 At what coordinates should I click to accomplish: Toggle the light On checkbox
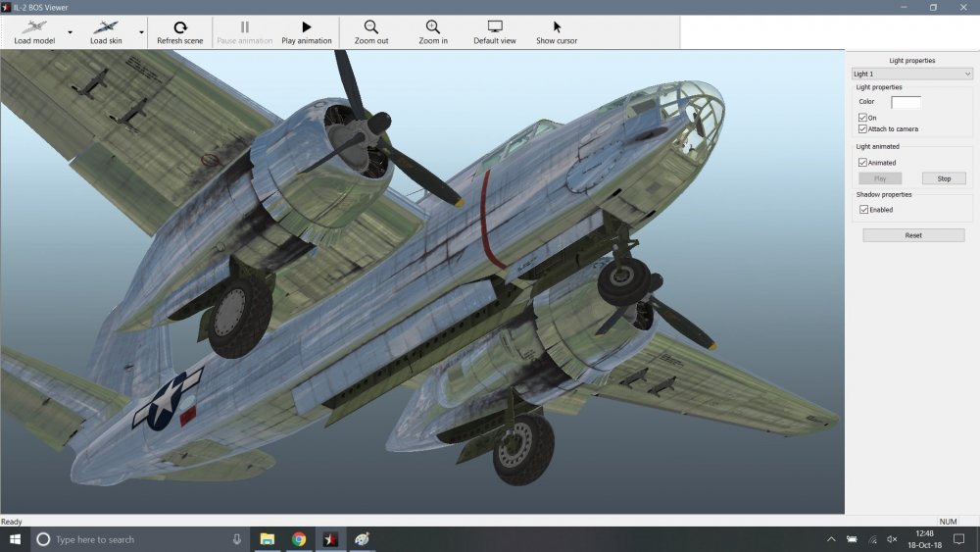pyautogui.click(x=862, y=118)
